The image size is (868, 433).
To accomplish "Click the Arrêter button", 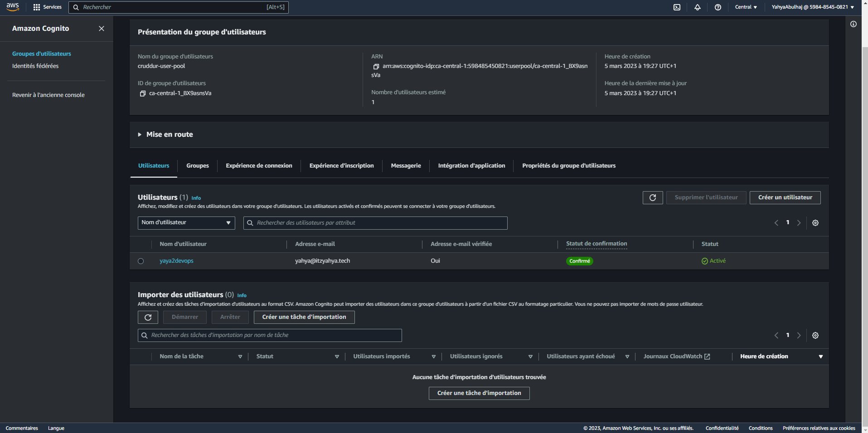I will point(230,317).
